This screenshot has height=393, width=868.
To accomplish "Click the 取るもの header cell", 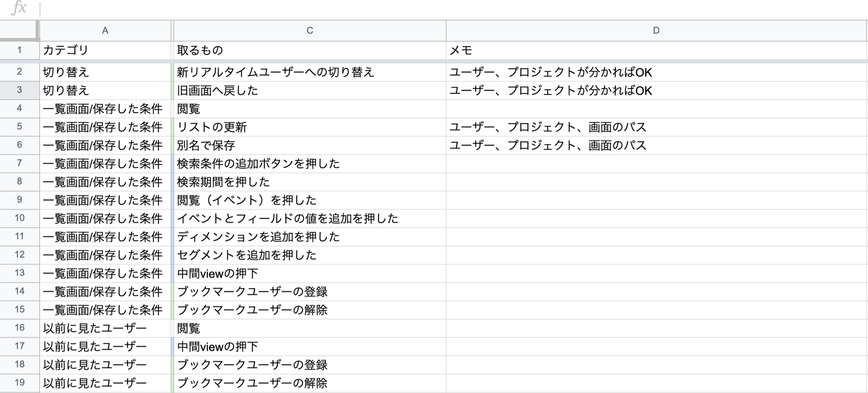I will (x=309, y=50).
